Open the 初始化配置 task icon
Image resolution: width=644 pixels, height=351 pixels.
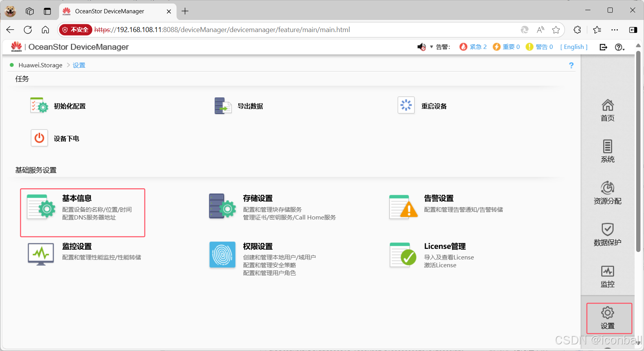[x=39, y=106]
